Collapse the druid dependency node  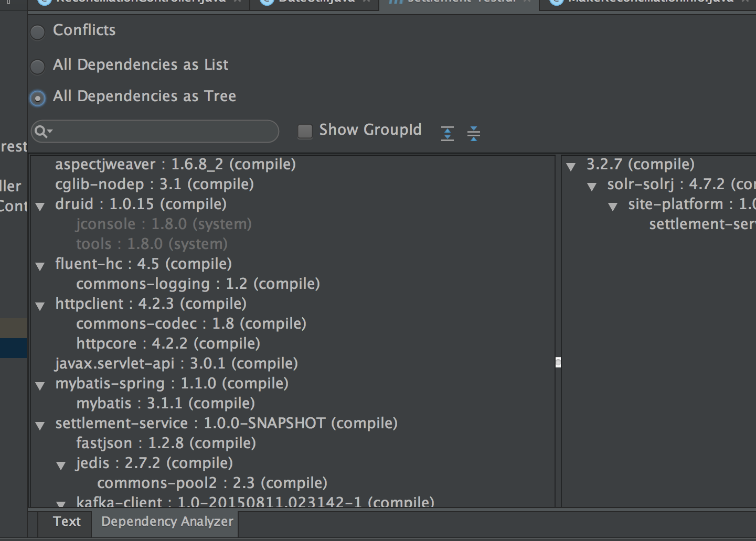40,207
